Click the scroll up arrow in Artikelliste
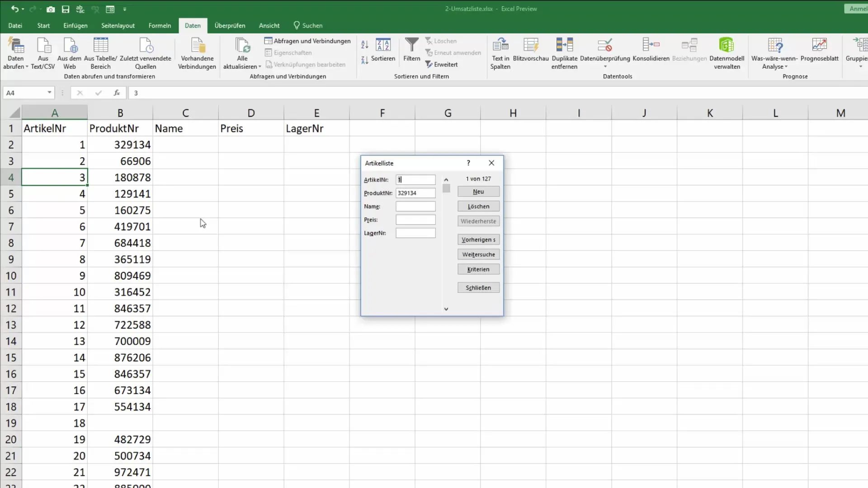This screenshot has height=488, width=868. pyautogui.click(x=446, y=179)
